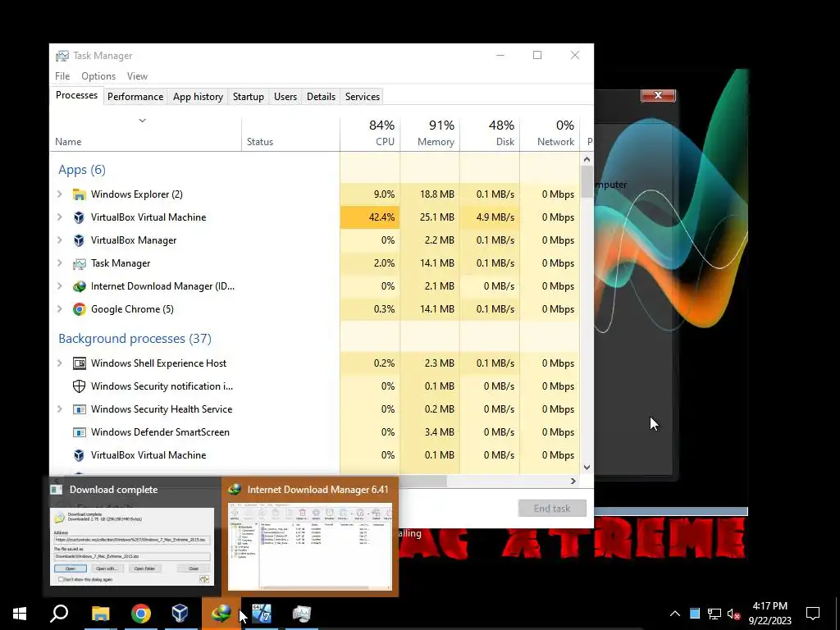The width and height of the screenshot is (840, 630).
Task: Open File Explorer from the taskbar
Action: [x=100, y=614]
